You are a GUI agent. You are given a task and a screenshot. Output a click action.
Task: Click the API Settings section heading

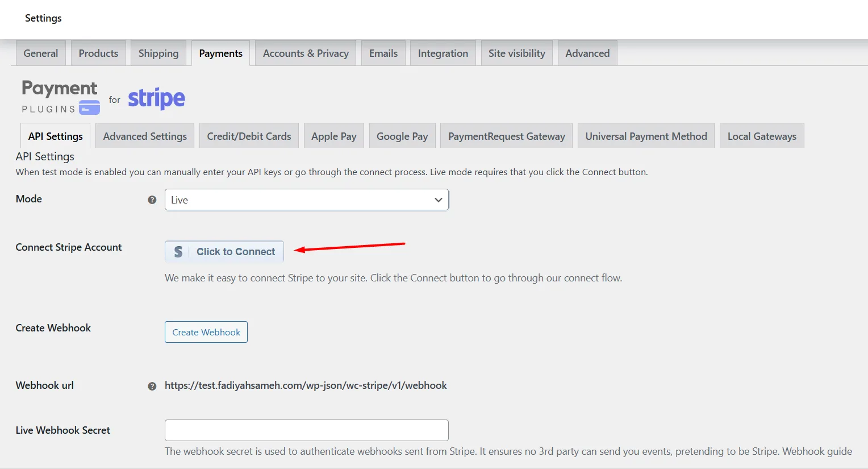pos(45,156)
